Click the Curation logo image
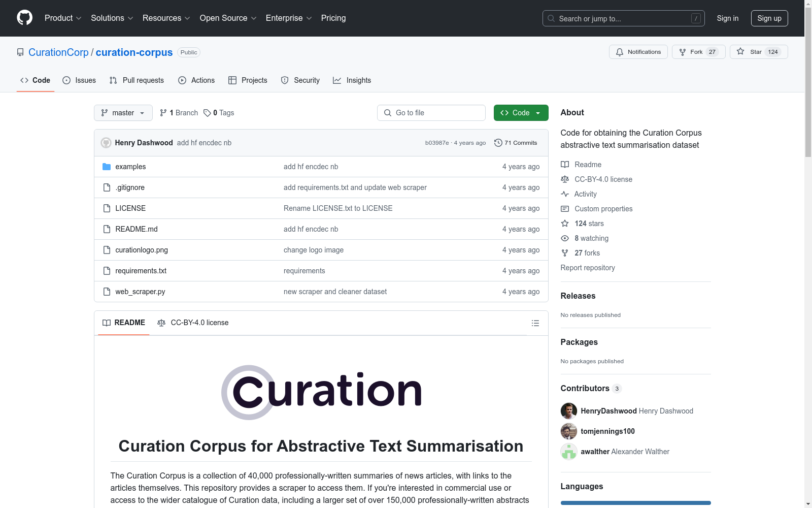Viewport: 812px width, 508px height. tap(321, 392)
